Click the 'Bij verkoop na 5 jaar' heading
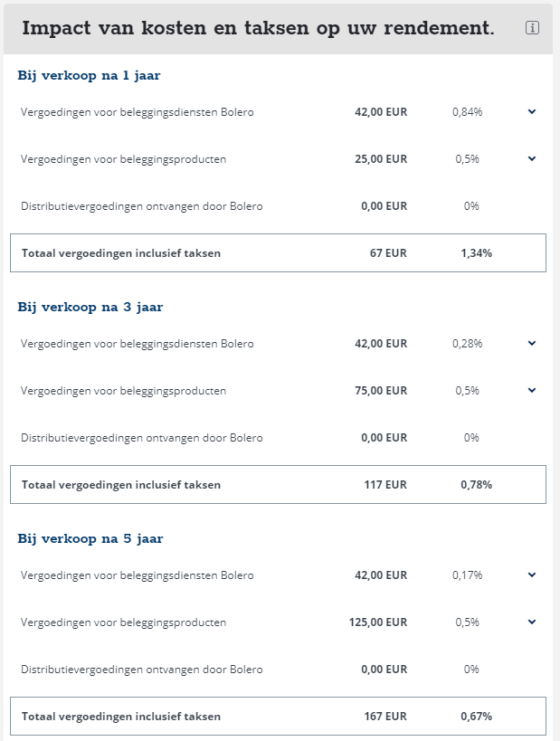Screen dimensions: 560x741 pos(90,538)
